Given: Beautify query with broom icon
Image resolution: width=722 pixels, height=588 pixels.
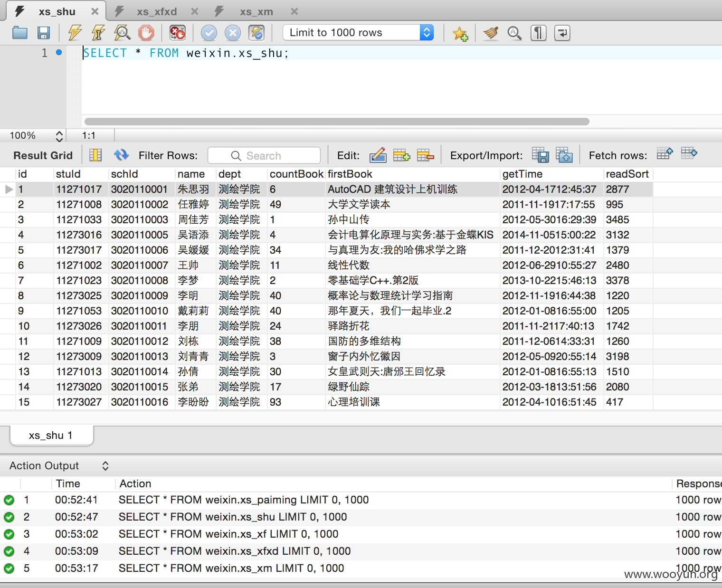Looking at the screenshot, I should [491, 33].
